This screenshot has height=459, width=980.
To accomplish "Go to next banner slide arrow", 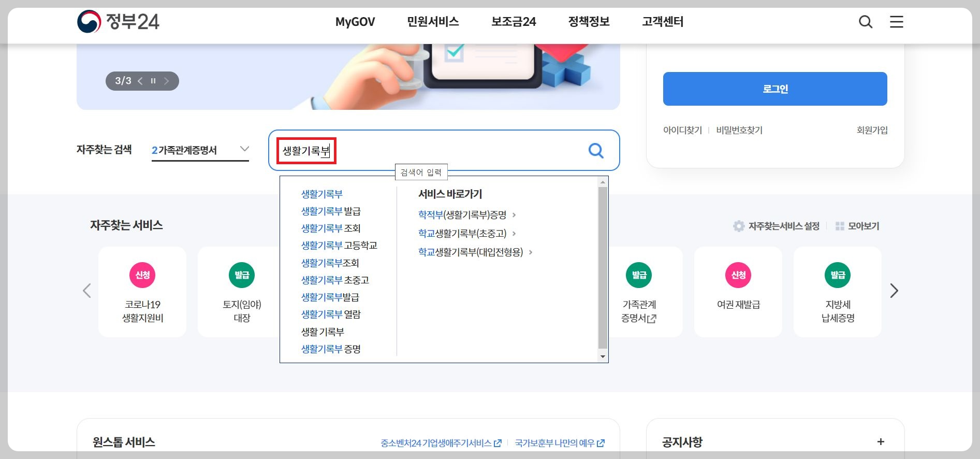I will (166, 81).
